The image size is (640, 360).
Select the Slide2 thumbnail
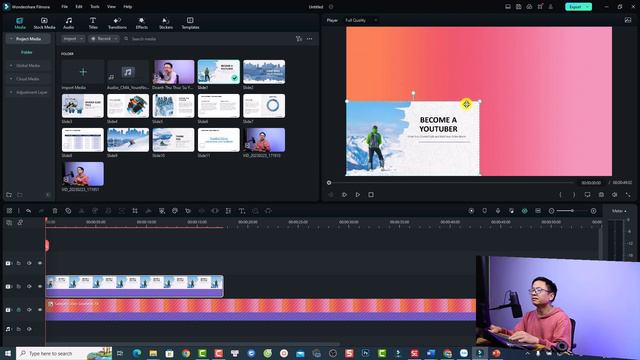(264, 72)
